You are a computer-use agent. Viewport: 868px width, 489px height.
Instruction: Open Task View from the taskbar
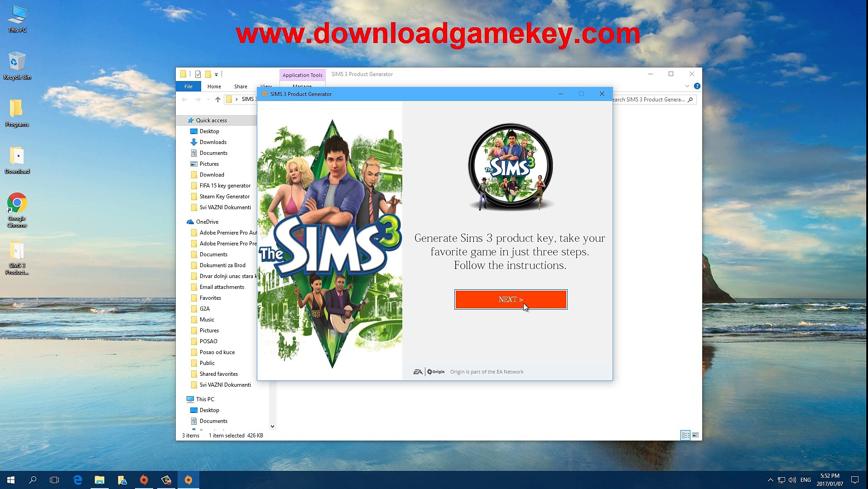(x=54, y=480)
